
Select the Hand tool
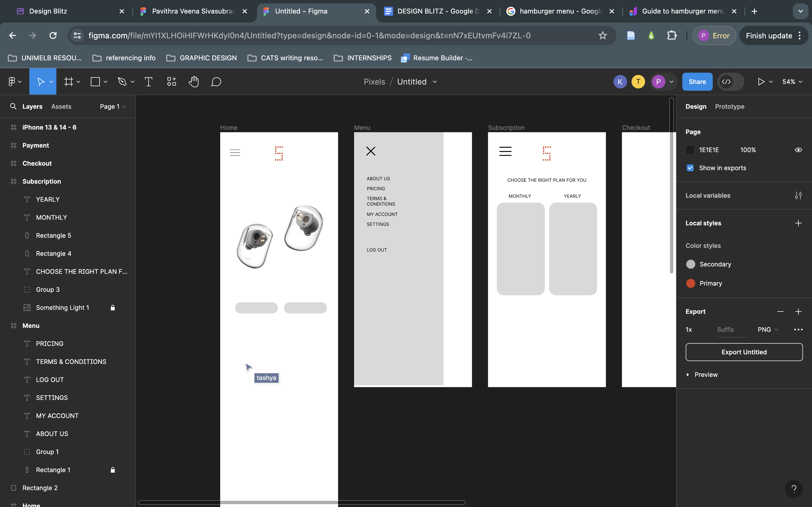click(x=194, y=82)
